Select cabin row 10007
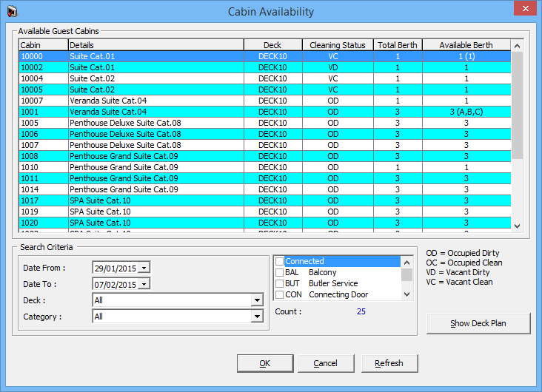This screenshot has height=392, width=542. tap(265, 101)
